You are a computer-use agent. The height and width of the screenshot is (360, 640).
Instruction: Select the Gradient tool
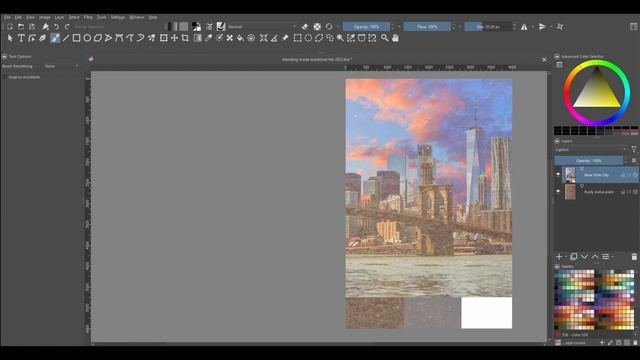pyautogui.click(x=198, y=38)
